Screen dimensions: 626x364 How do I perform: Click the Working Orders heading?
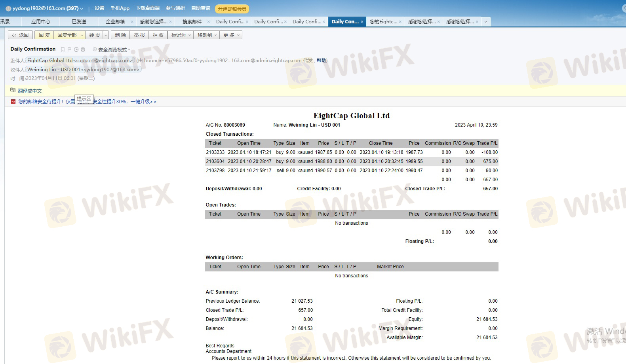click(x=224, y=258)
